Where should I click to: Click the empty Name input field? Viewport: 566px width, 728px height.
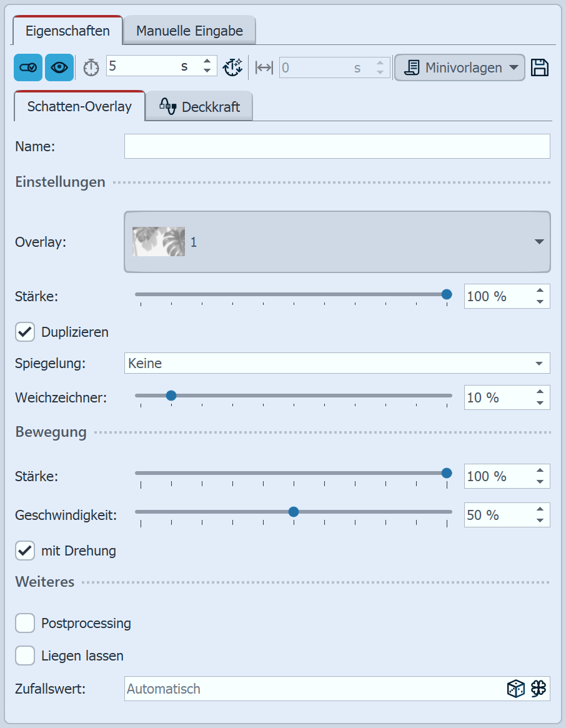pos(337,146)
